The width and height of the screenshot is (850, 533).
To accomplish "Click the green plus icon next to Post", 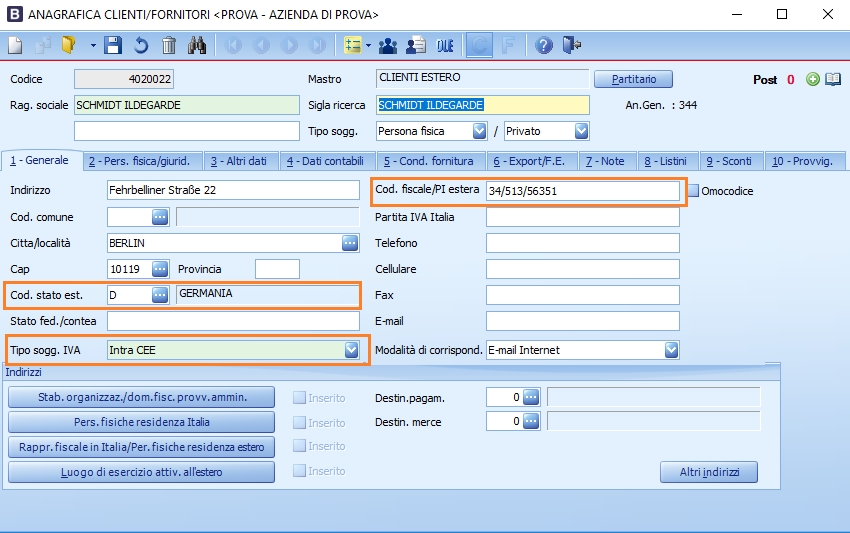I will pos(813,80).
